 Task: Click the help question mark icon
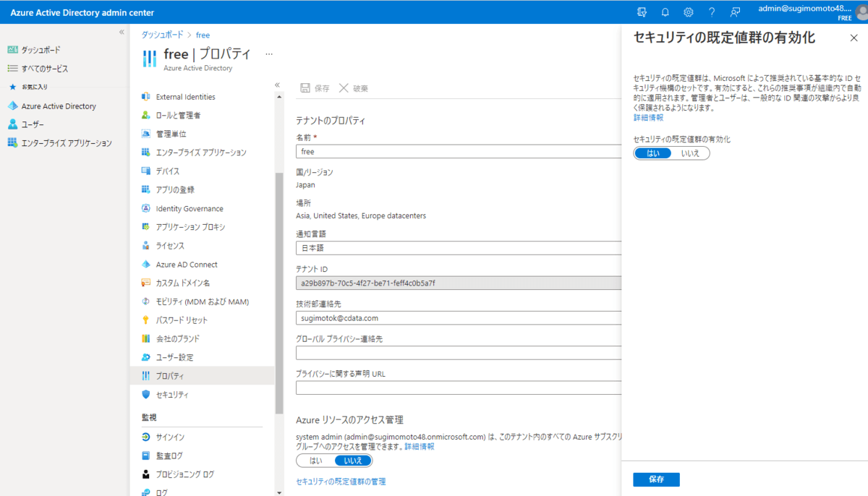tap(712, 12)
